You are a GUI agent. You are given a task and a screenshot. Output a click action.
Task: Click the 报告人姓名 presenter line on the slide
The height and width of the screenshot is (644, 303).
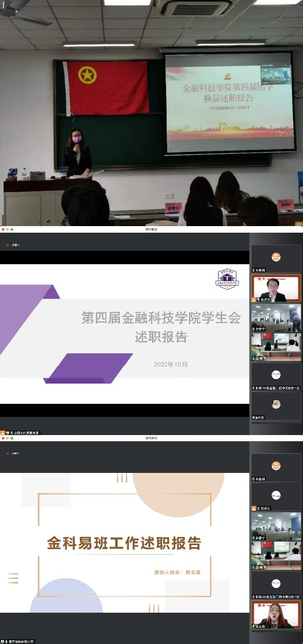click(181, 572)
